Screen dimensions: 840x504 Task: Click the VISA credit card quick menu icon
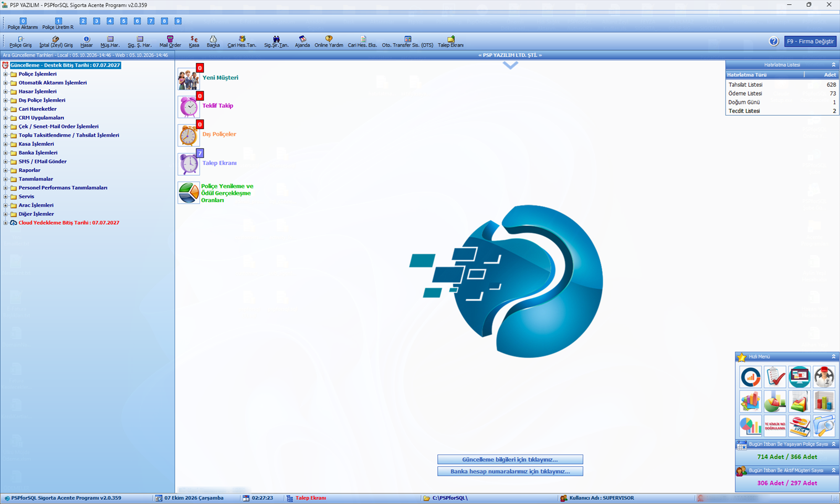[x=799, y=426]
